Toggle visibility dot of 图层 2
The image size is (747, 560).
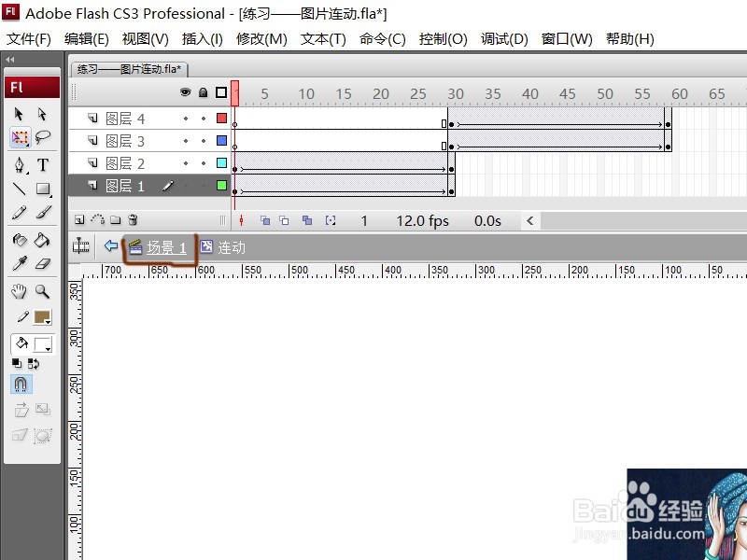tap(186, 163)
